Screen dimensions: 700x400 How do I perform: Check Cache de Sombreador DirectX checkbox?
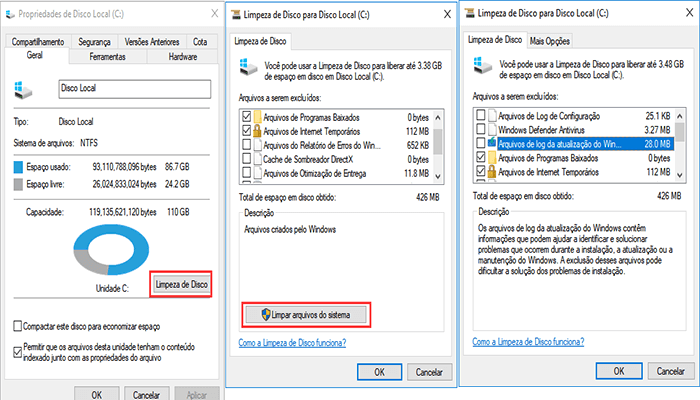(246, 158)
